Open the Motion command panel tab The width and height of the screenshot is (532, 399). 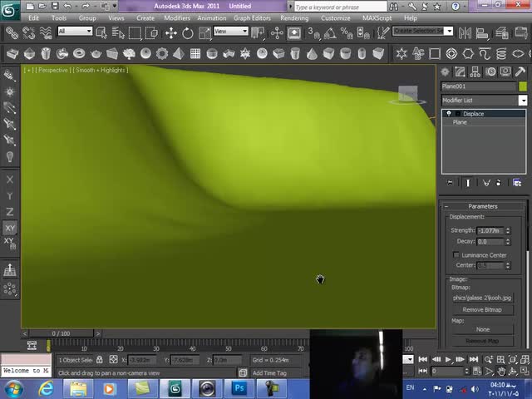pyautogui.click(x=490, y=71)
